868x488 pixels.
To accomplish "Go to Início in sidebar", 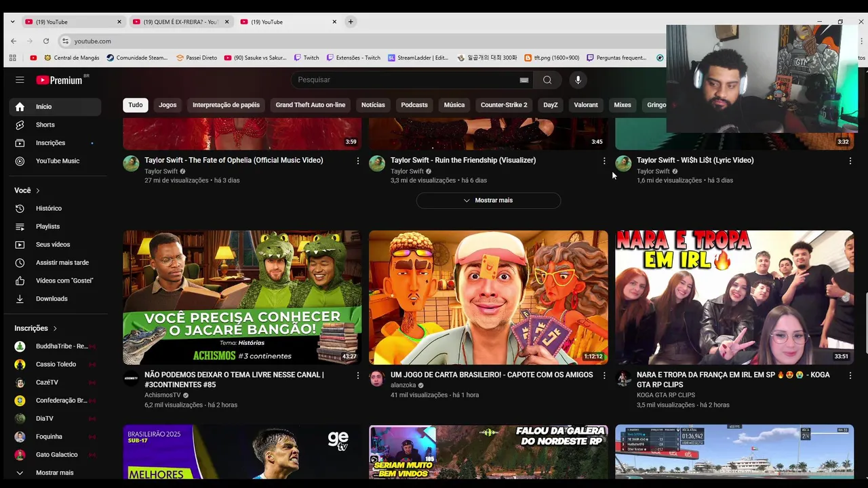I will (56, 106).
